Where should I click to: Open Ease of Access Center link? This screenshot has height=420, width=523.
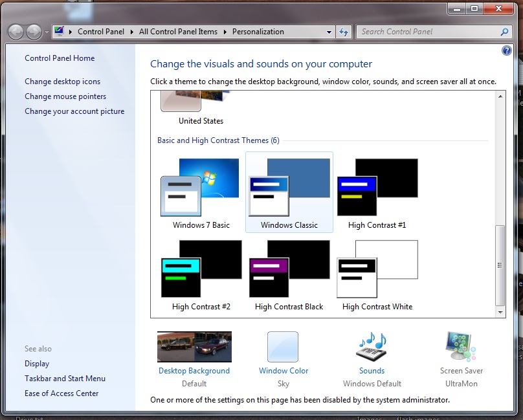(x=61, y=393)
